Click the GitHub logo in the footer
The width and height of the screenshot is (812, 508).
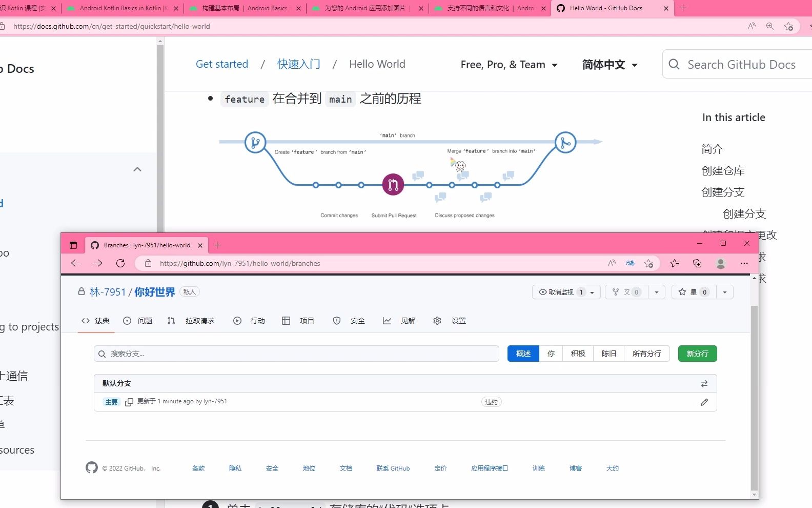pyautogui.click(x=92, y=467)
